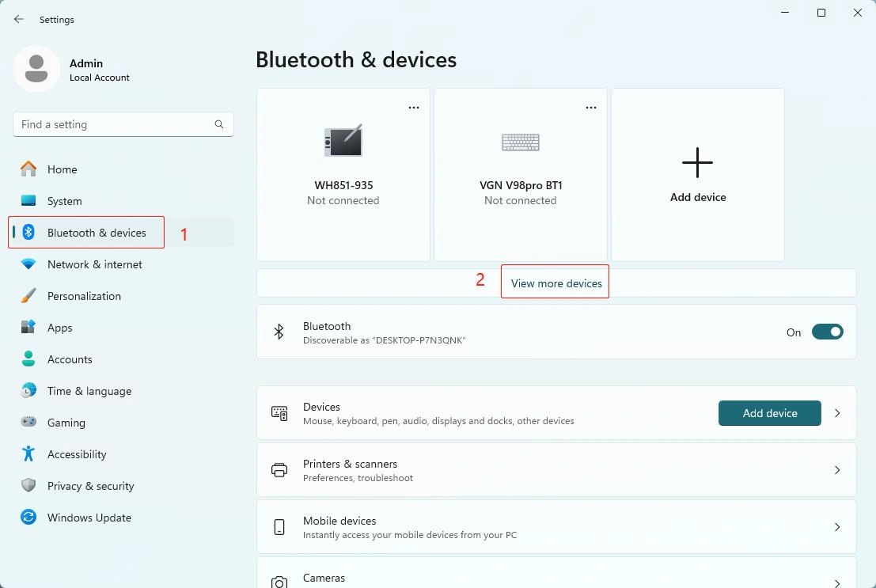Screen dimensions: 876x588
Task: Click the Privacy & security shield icon
Action: click(x=28, y=485)
